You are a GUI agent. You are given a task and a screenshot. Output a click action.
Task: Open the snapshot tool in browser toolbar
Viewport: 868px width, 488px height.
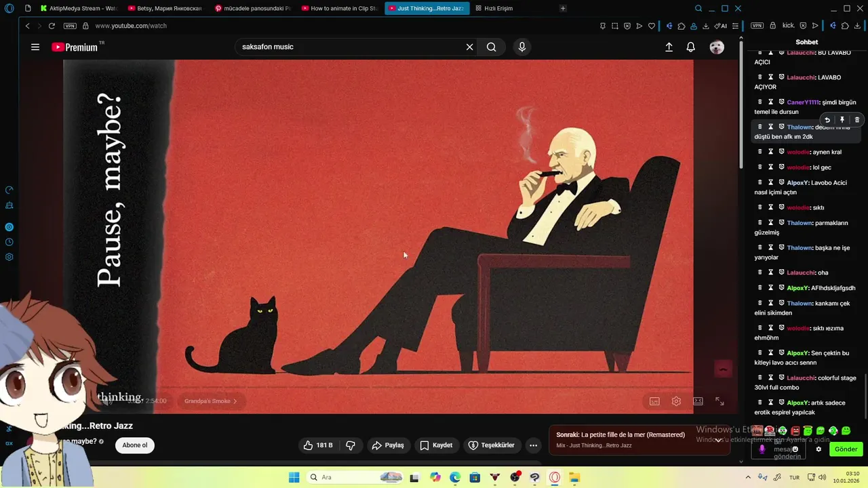point(614,26)
